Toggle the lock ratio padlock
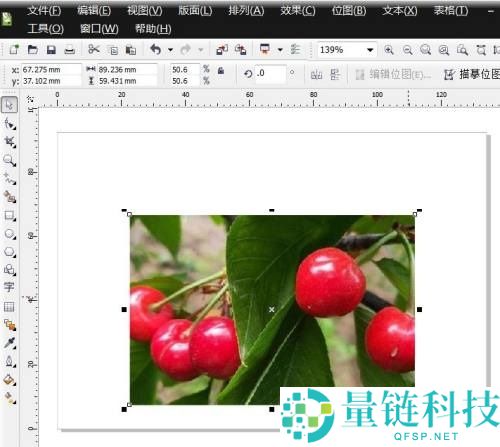This screenshot has width=500, height=447. tap(221, 71)
